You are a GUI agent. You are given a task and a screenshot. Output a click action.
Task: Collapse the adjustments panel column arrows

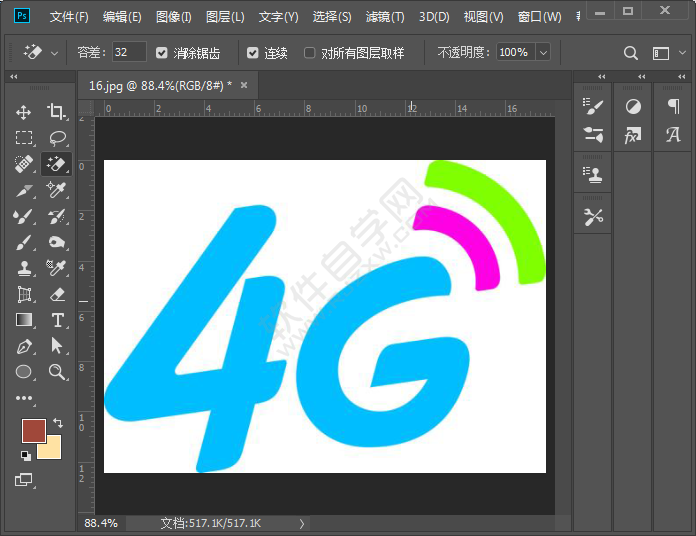click(x=641, y=77)
